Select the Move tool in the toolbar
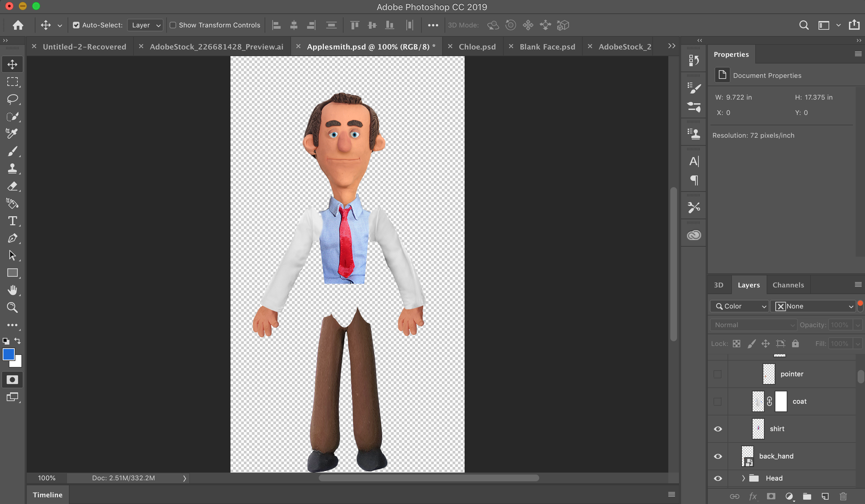The image size is (865, 504). tap(12, 64)
